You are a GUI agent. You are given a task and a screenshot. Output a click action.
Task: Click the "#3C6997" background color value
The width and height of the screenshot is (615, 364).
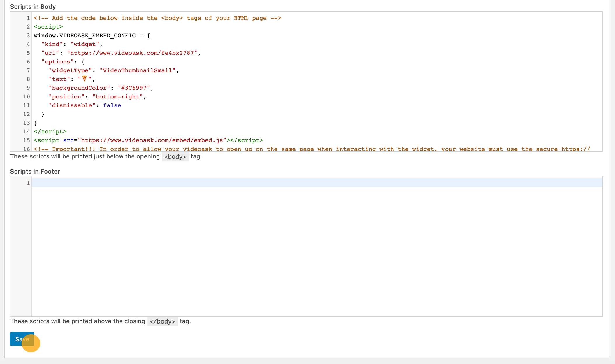point(134,88)
